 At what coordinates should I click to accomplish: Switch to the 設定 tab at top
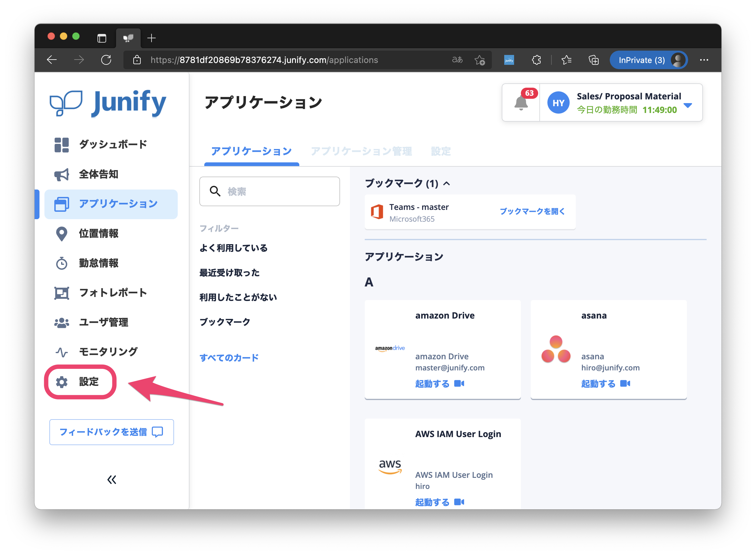(x=440, y=152)
